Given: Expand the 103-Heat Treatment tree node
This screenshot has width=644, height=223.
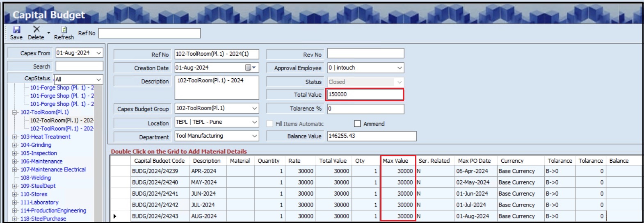Looking at the screenshot, I should tap(14, 137).
